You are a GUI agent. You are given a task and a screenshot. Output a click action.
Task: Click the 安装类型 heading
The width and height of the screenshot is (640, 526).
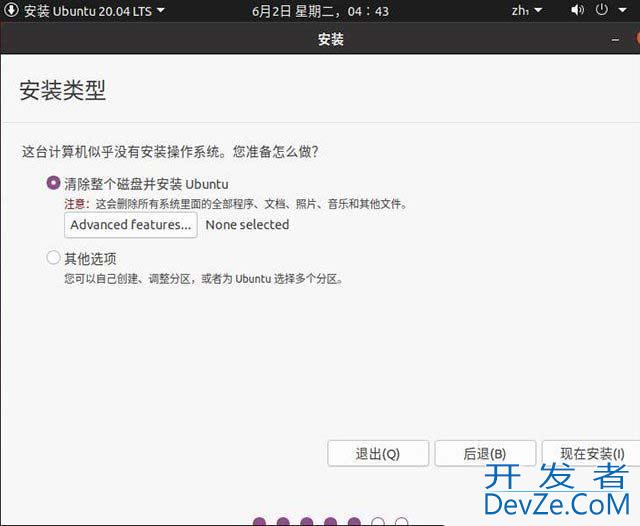click(62, 90)
